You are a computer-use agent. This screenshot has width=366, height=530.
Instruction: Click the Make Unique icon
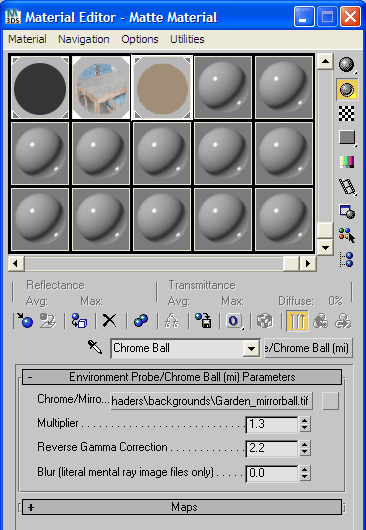click(x=172, y=320)
